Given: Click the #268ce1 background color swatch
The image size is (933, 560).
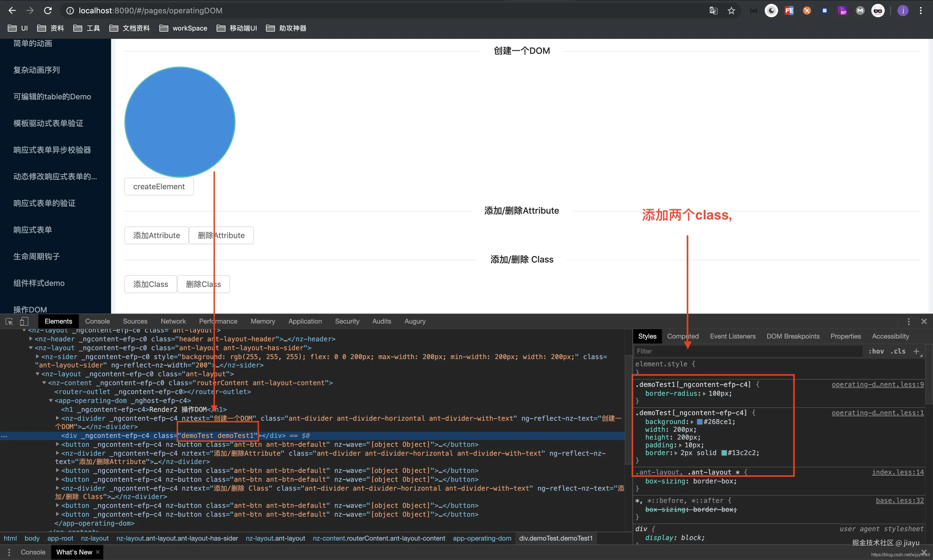Looking at the screenshot, I should pyautogui.click(x=699, y=422).
